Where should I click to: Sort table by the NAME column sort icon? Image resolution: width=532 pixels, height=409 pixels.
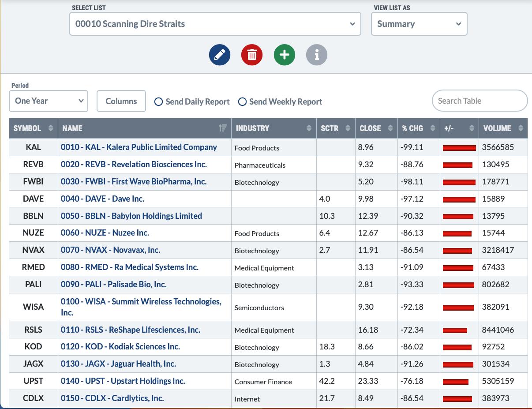pyautogui.click(x=223, y=128)
